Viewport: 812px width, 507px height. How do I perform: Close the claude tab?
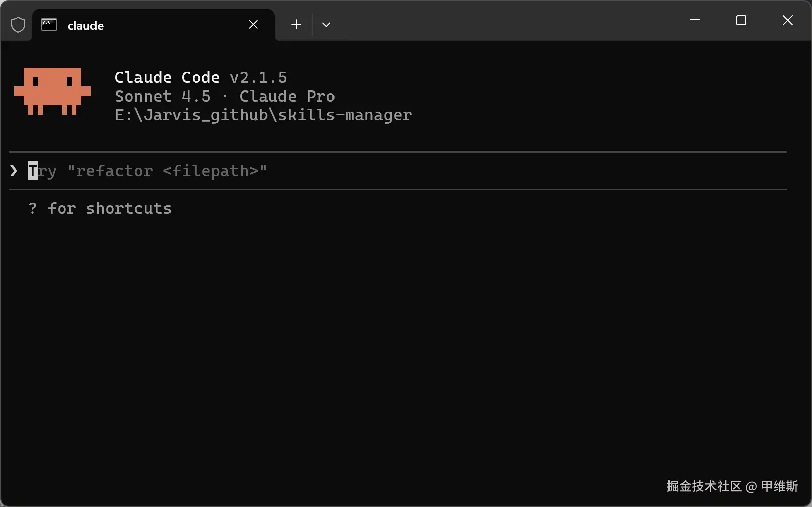click(x=253, y=25)
